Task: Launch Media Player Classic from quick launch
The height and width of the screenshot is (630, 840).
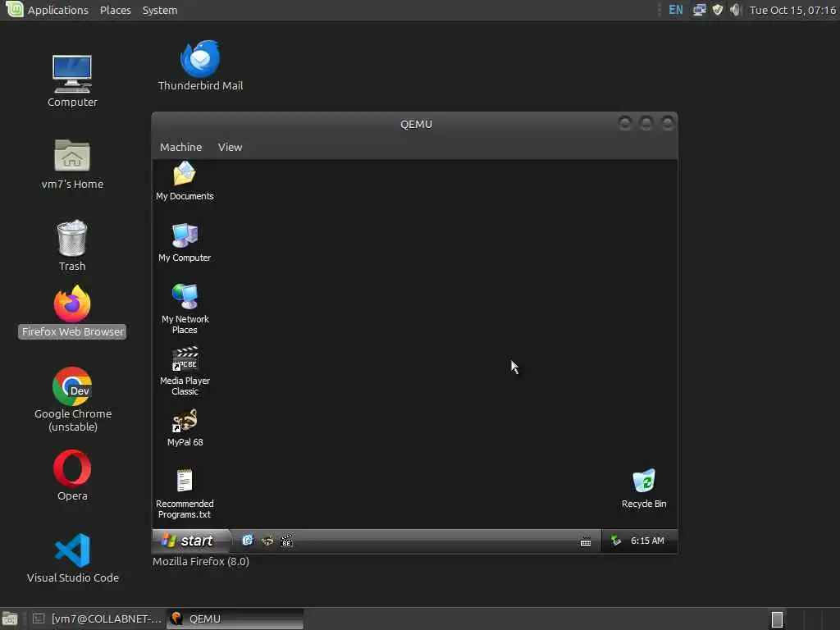Action: click(287, 541)
